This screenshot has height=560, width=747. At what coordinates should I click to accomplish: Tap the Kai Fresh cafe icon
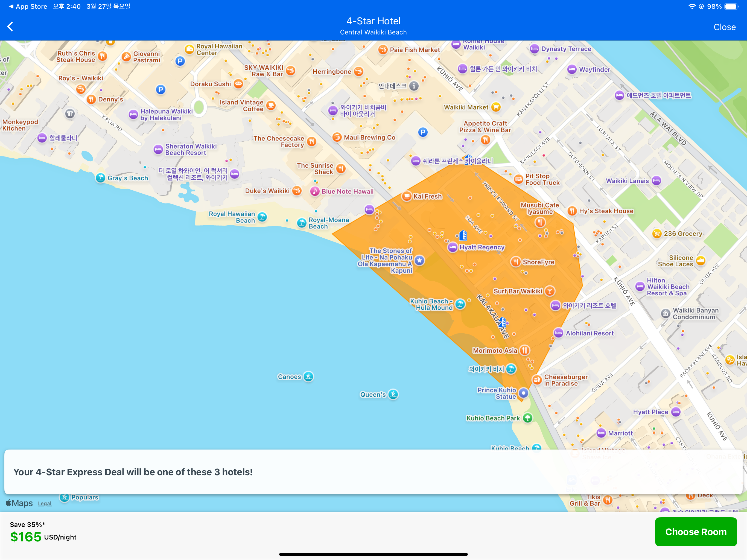(407, 196)
